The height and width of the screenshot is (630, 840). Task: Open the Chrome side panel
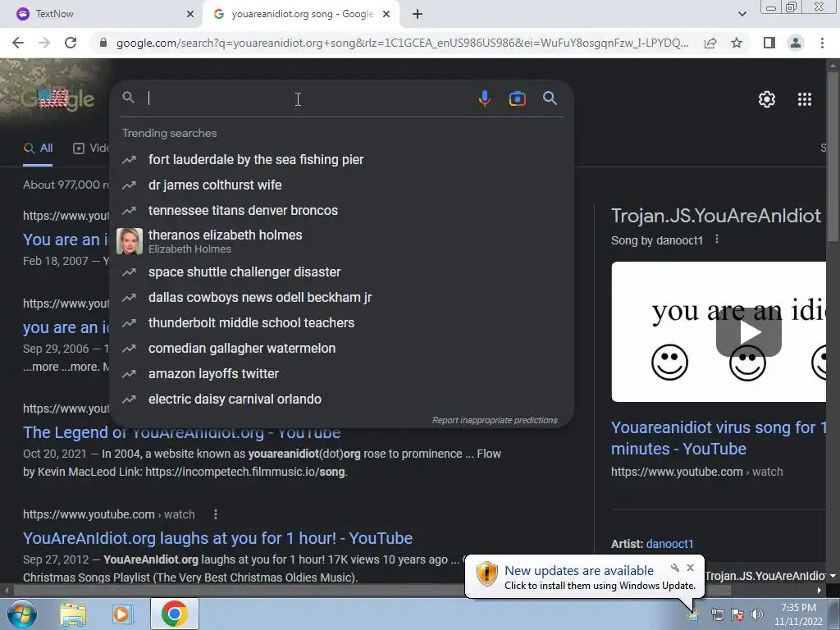[769, 43]
